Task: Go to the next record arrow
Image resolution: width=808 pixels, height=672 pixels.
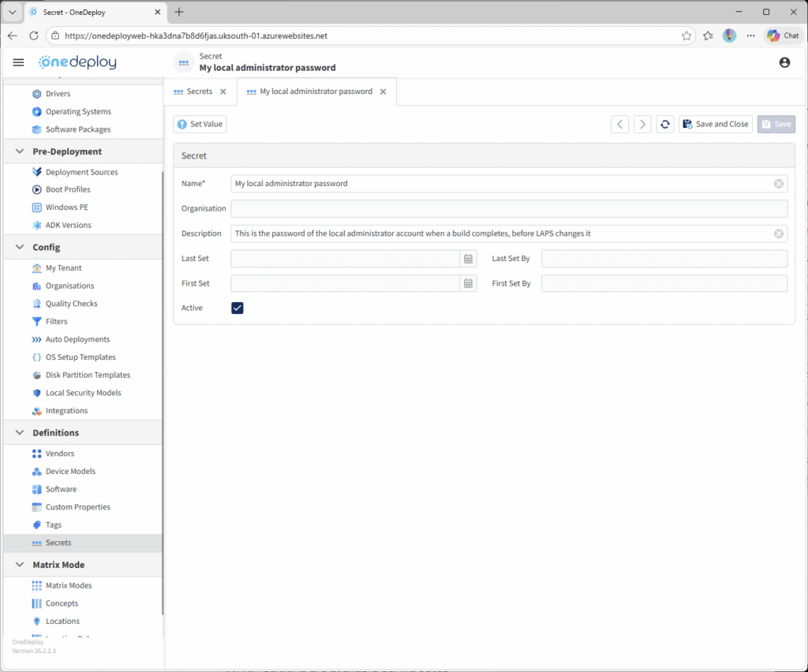Action: point(642,124)
